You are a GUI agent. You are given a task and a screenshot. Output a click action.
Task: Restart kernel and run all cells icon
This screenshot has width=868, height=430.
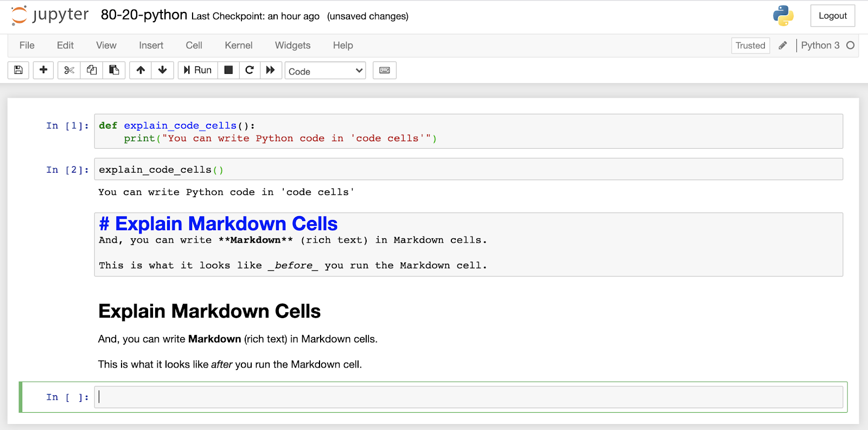270,70
